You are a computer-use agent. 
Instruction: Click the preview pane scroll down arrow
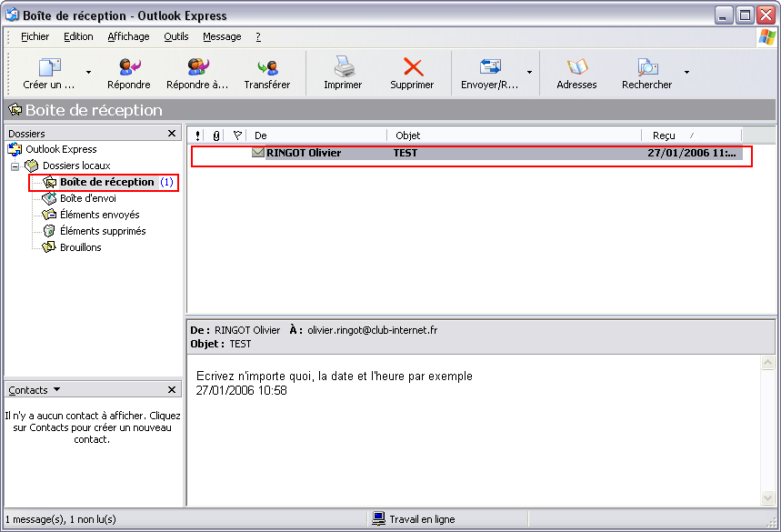767,497
